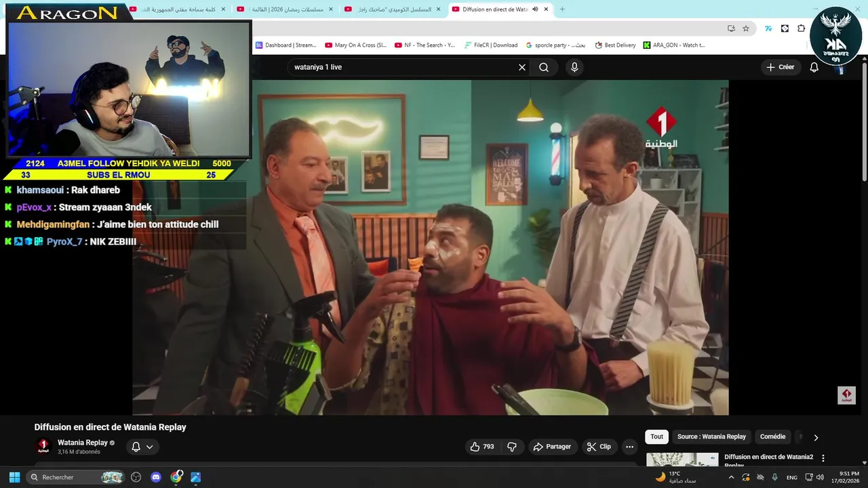Open the three-dot more actions menu
This screenshot has height=488, width=868.
coord(629,447)
